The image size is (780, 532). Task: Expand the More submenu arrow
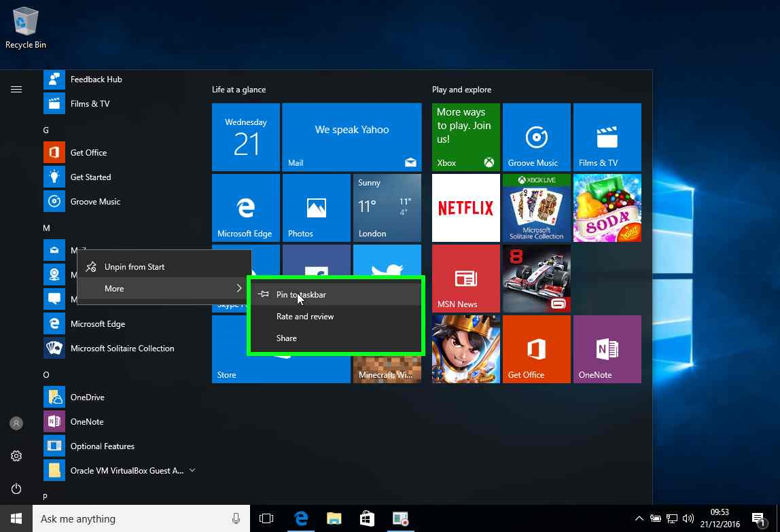pos(238,289)
